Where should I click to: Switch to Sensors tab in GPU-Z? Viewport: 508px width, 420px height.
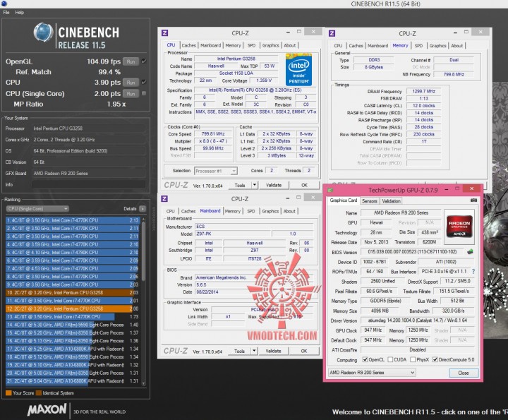pos(369,201)
